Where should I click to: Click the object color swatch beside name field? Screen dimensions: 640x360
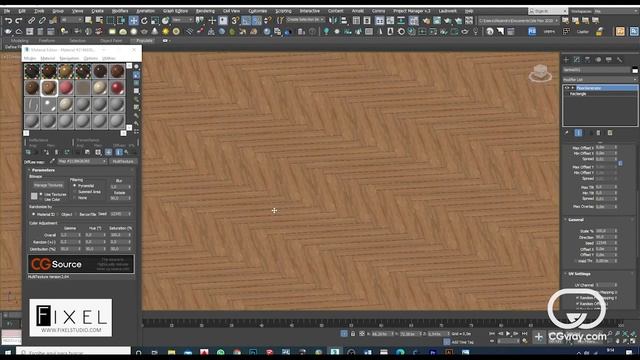(x=635, y=70)
